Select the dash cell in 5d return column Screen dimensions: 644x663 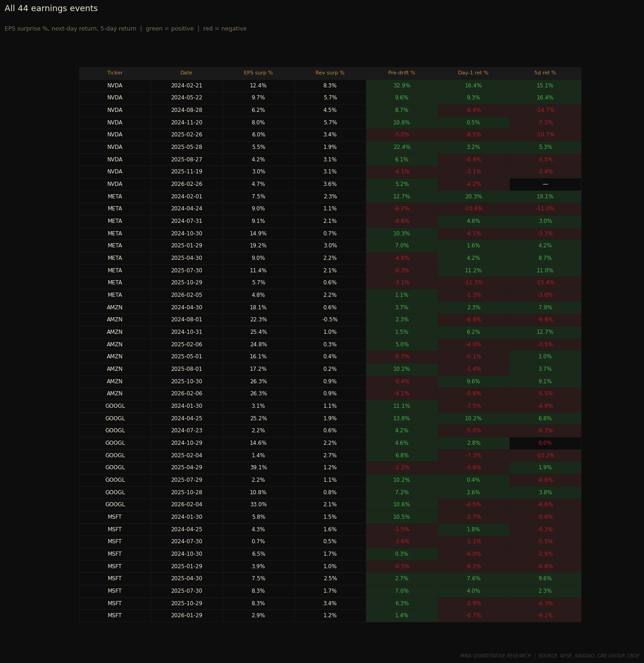545,184
